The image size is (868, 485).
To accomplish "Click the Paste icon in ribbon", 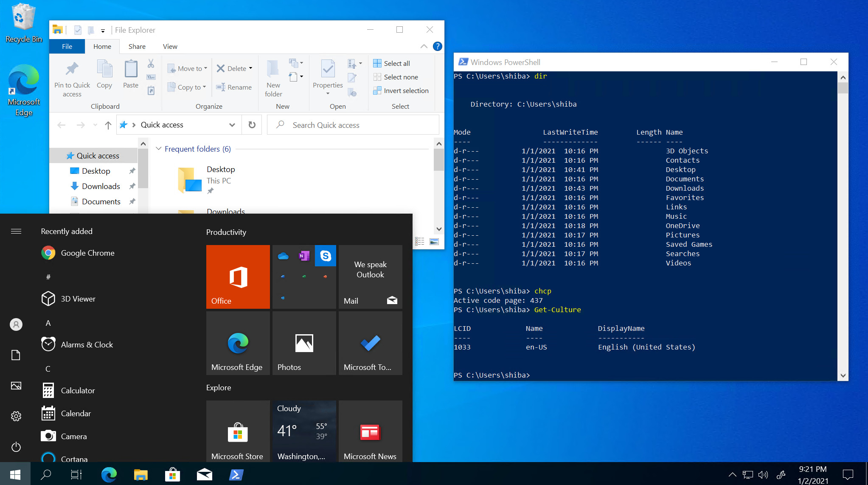I will tap(131, 69).
